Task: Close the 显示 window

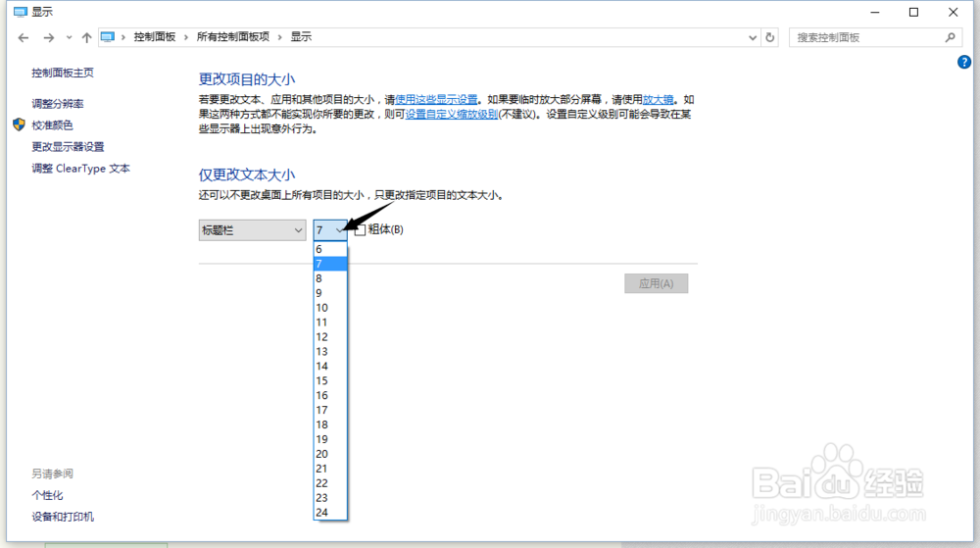Action: [x=954, y=12]
